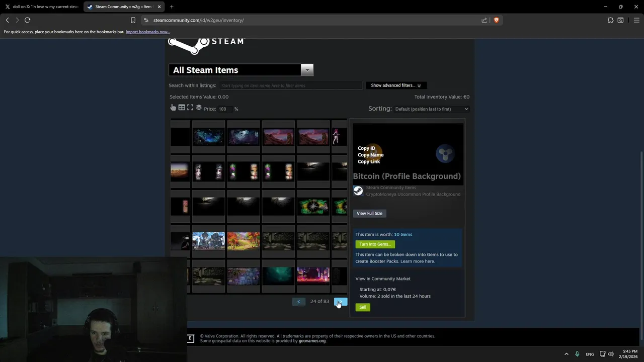Image resolution: width=644 pixels, height=362 pixels.
Task: Click the Steam logo in the header
Action: [206, 45]
